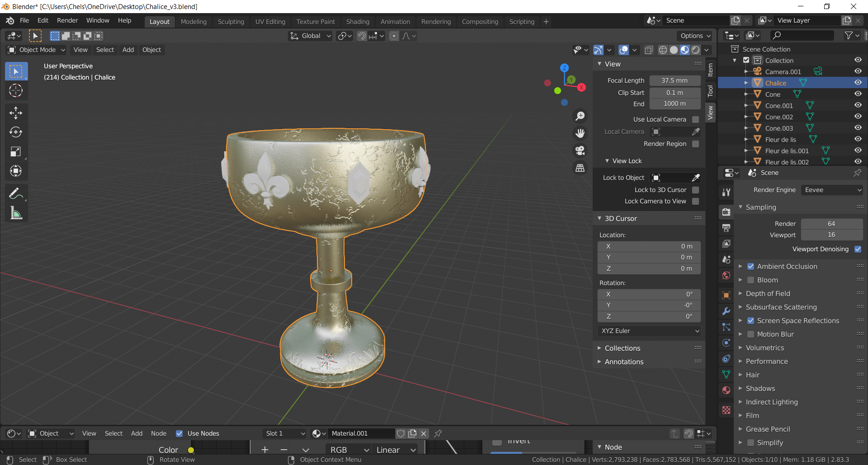
Task: Select the Move tool in toolbar
Action: tap(16, 113)
